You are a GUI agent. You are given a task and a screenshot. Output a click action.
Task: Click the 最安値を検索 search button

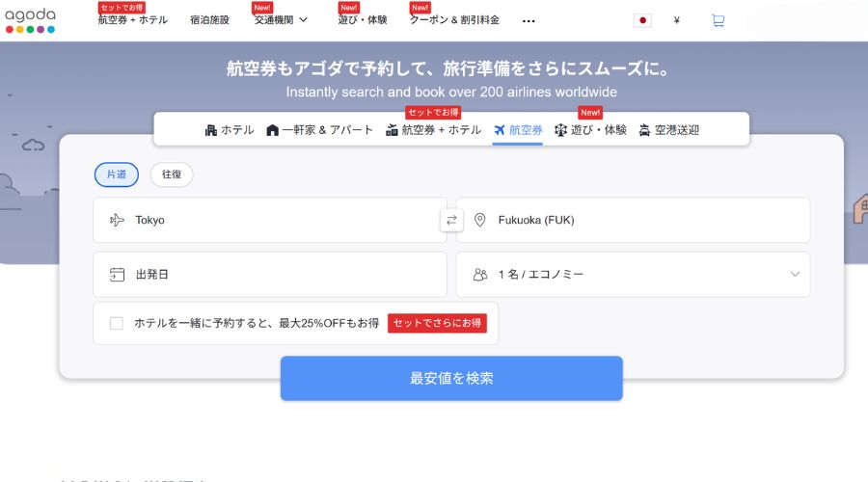451,379
